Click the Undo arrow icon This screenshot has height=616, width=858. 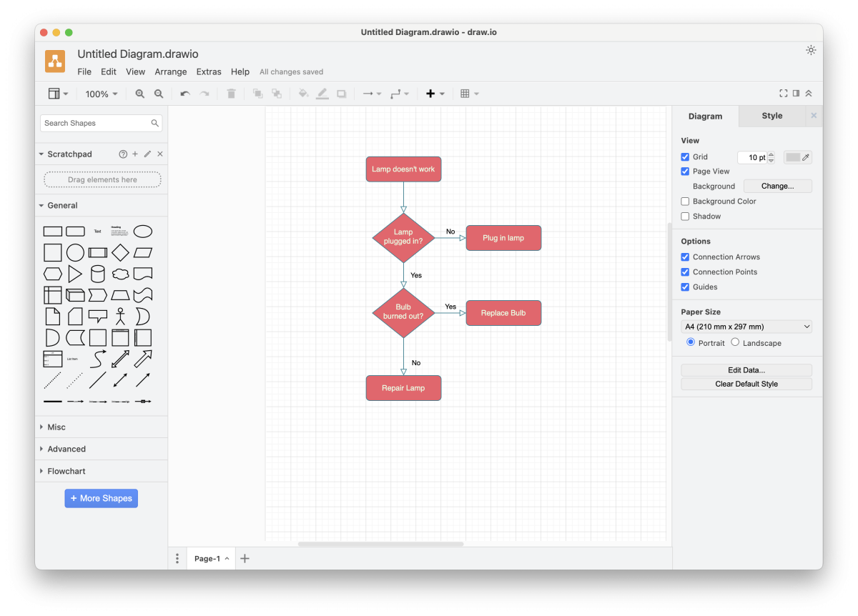pyautogui.click(x=185, y=94)
